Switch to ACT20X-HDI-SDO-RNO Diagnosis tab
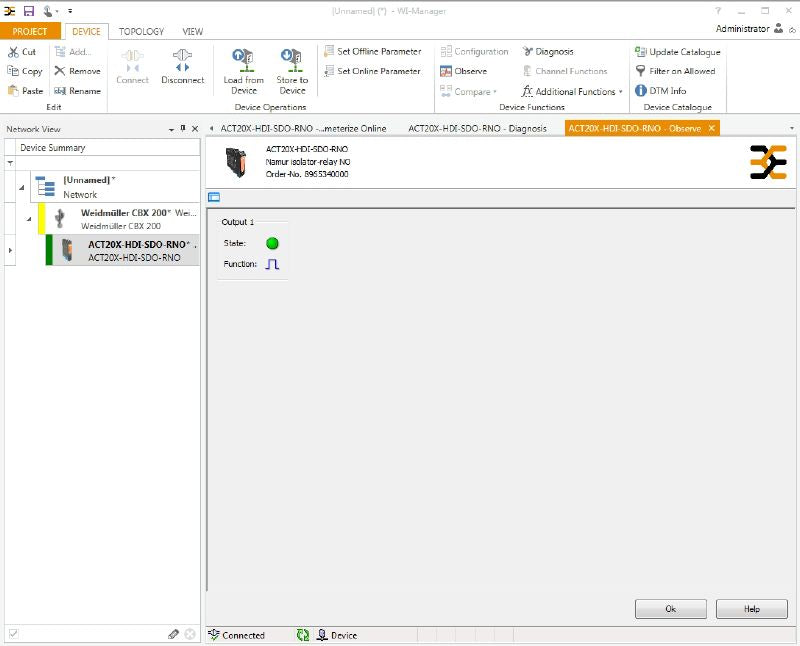Screen dimensions: 800x646 point(476,128)
